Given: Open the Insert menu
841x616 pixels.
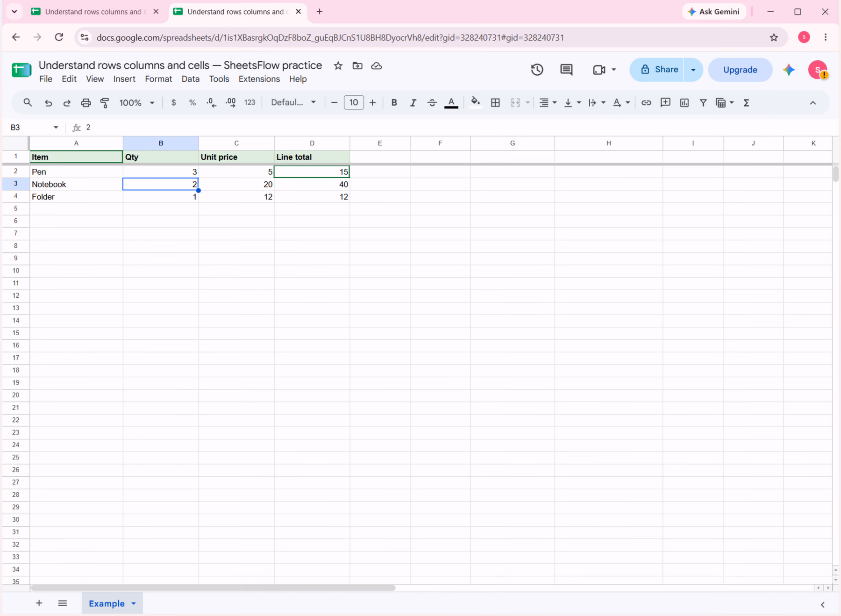Looking at the screenshot, I should [x=124, y=79].
